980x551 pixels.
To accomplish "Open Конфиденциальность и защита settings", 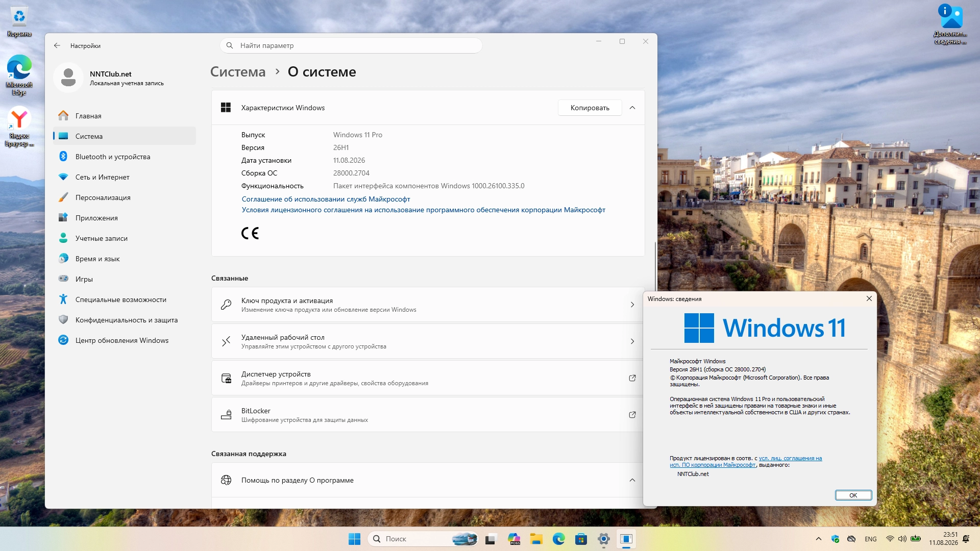I will [x=124, y=320].
